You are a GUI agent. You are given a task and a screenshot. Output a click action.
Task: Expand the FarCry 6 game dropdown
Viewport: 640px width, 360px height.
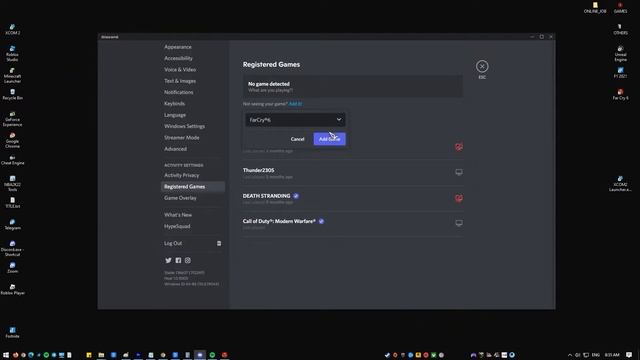point(295,120)
